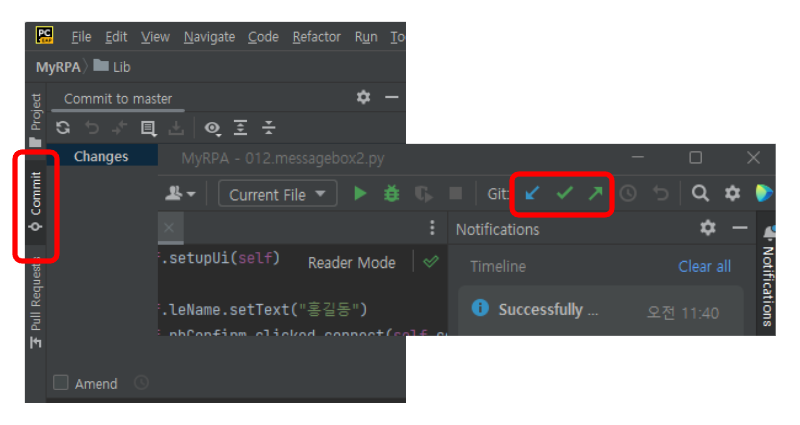Image resolution: width=800 pixels, height=425 pixels.
Task: Click the PyCharm application logo icon
Action: (x=44, y=35)
